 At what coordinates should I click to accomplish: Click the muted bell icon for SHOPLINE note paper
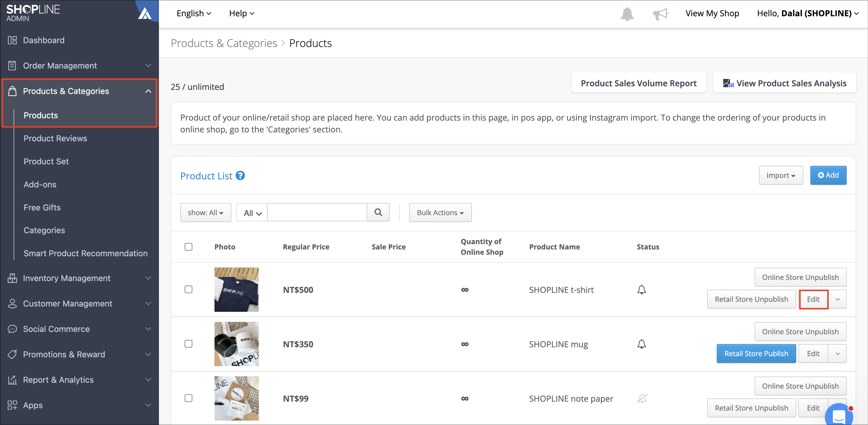click(x=642, y=398)
